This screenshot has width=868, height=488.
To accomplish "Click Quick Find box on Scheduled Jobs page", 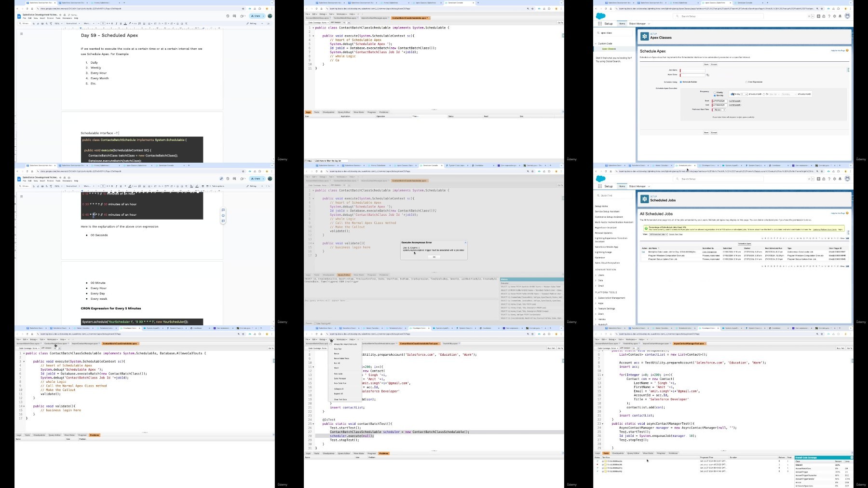I will 614,195.
